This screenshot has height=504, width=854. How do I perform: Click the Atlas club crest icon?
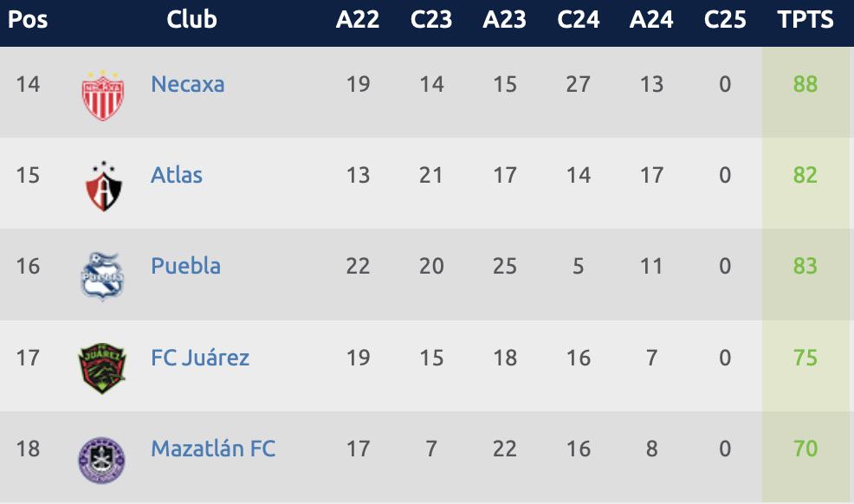[102, 185]
